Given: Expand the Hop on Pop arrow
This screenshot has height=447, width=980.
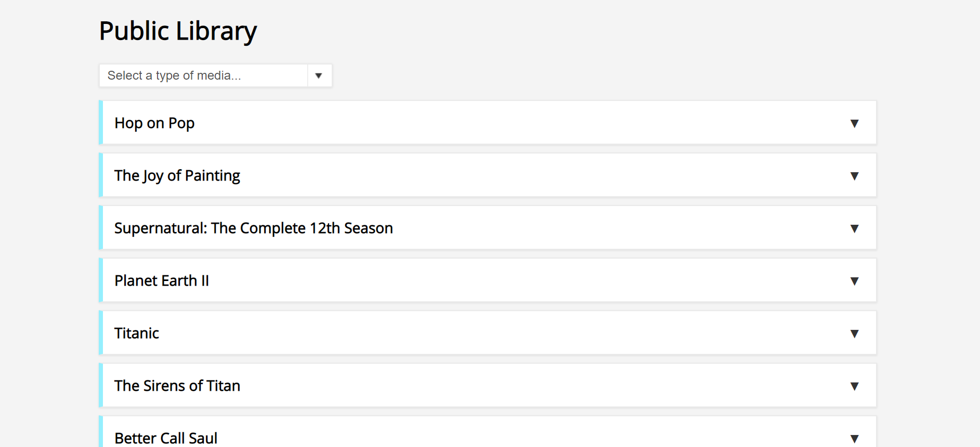Looking at the screenshot, I should [854, 123].
